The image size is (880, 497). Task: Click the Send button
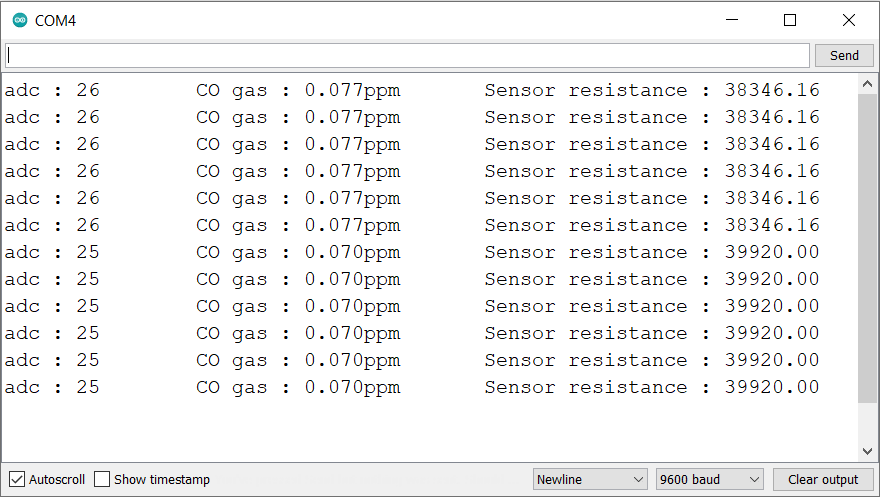(844, 56)
